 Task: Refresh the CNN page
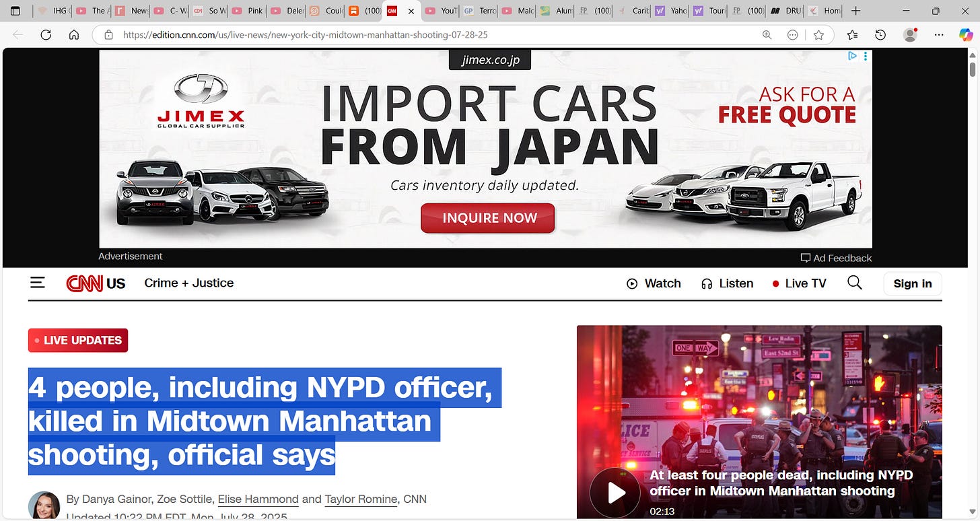click(46, 35)
